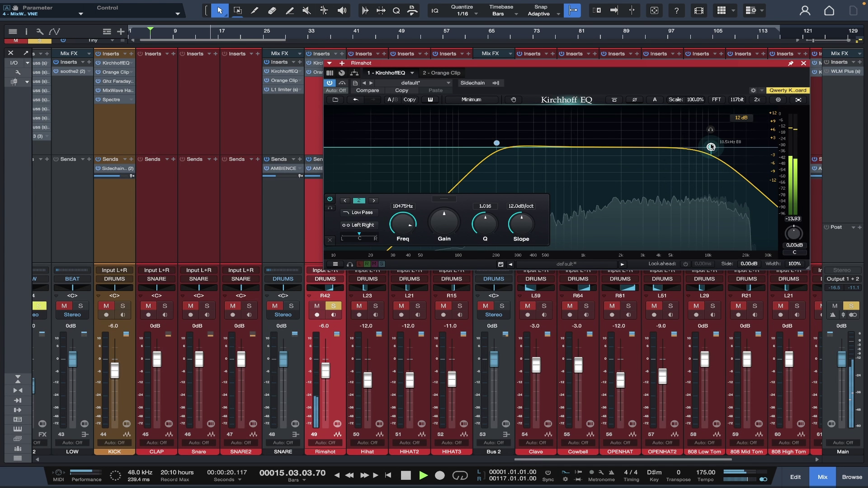Screen dimensions: 868x488
Task: Open Kirchhoff EQ settings gear icon
Action: pos(778,99)
